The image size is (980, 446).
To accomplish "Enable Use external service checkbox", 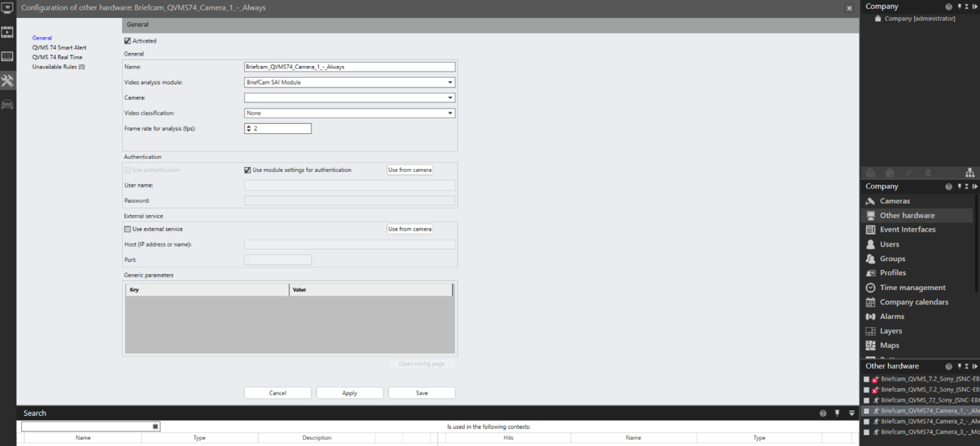I will tap(128, 229).
